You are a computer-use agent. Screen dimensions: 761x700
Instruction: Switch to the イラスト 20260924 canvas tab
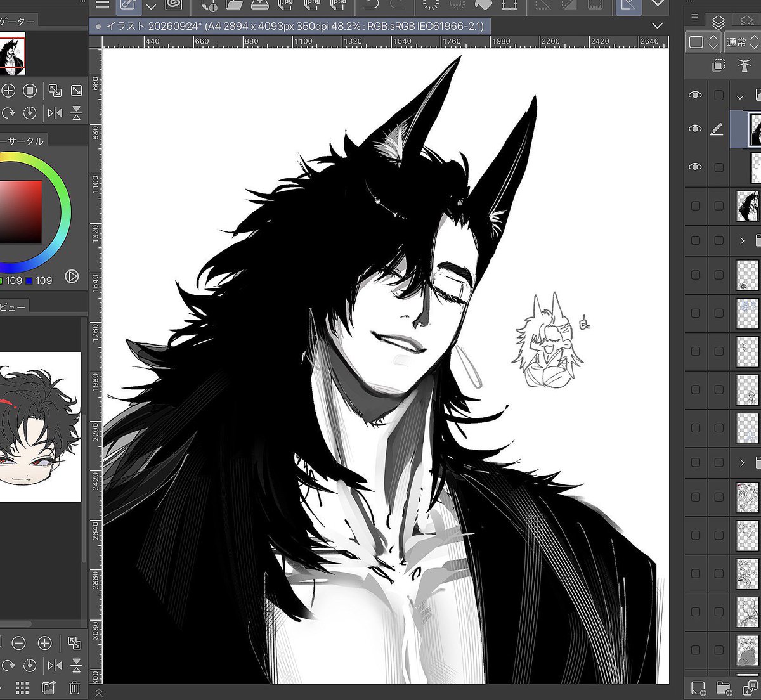[291, 27]
